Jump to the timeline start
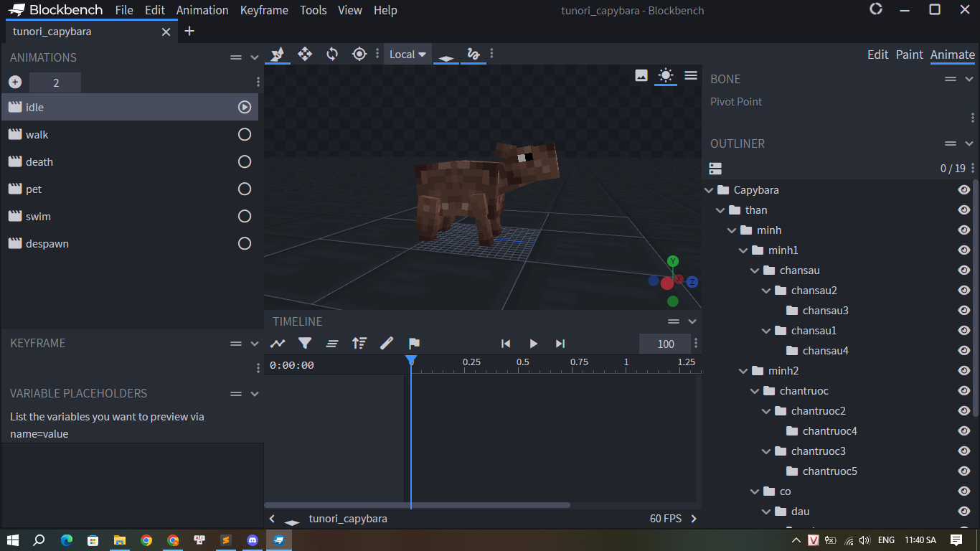The height and width of the screenshot is (551, 980). click(506, 344)
